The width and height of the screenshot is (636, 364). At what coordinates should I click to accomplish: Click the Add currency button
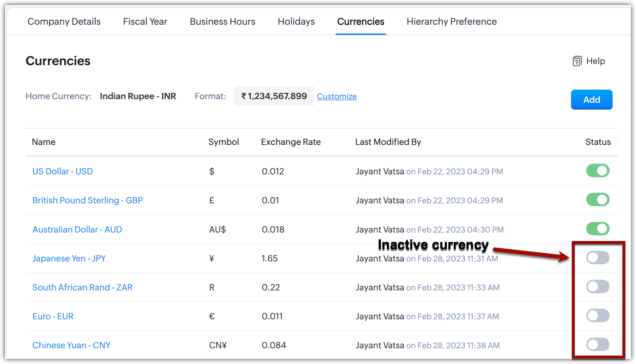(592, 99)
